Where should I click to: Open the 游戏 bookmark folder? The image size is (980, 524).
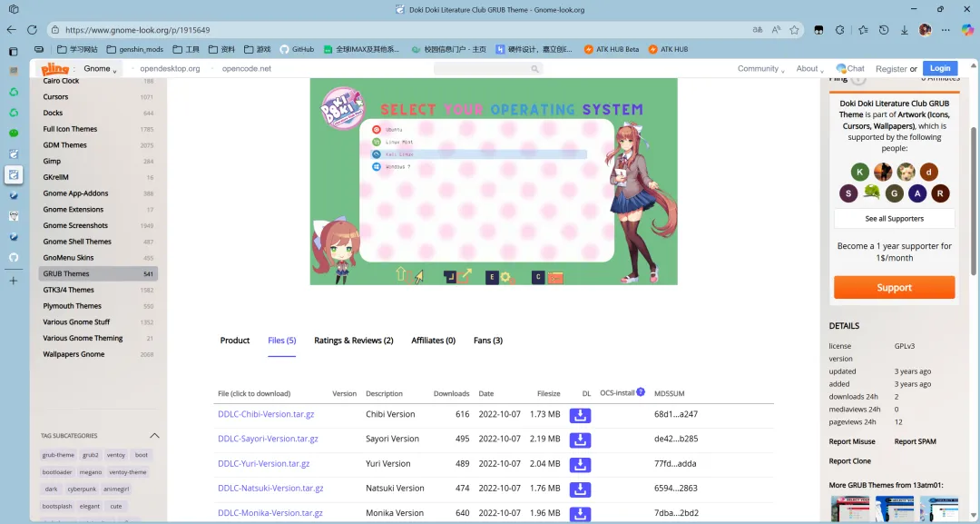(258, 49)
